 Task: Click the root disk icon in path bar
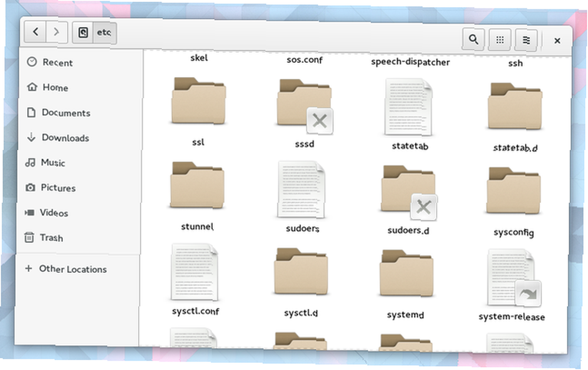click(x=83, y=33)
